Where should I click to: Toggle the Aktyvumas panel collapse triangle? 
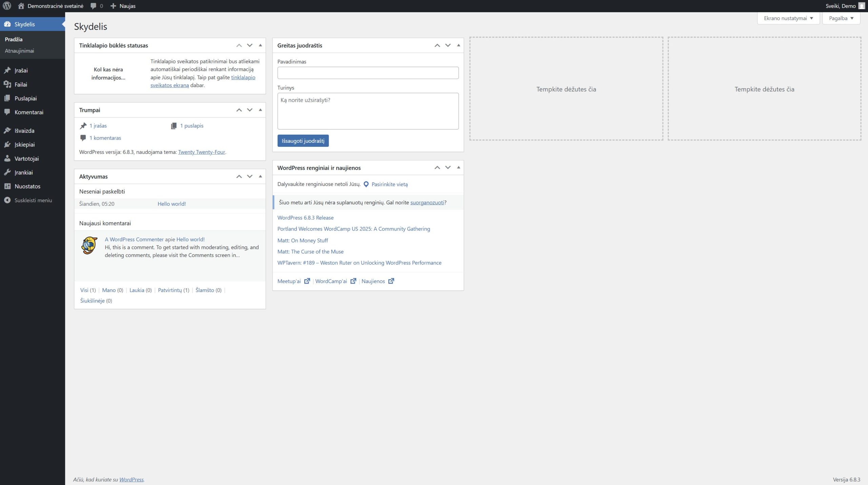(x=260, y=176)
